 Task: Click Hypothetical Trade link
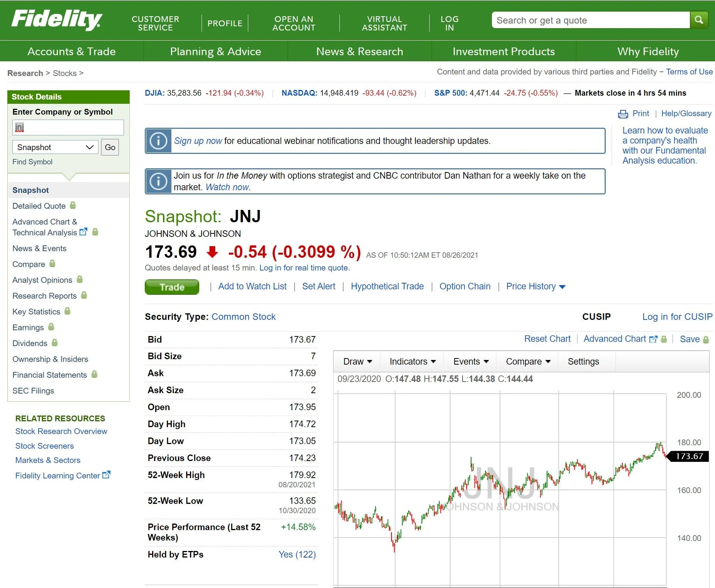[387, 286]
